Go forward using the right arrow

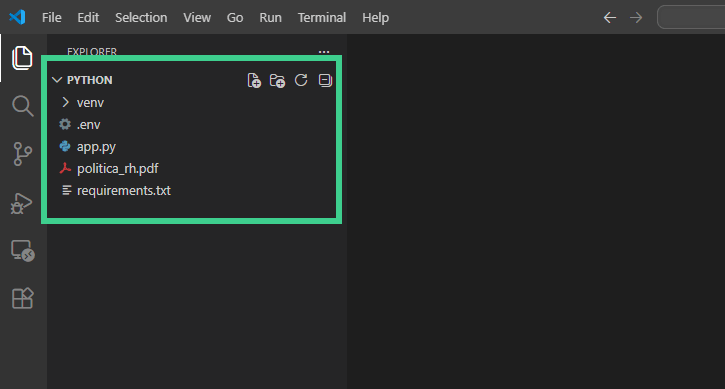point(636,18)
